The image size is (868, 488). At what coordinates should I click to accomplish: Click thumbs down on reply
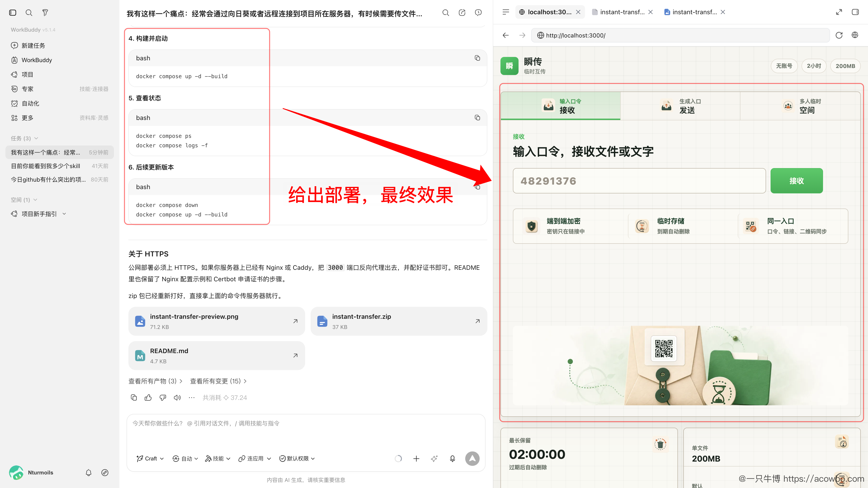163,397
